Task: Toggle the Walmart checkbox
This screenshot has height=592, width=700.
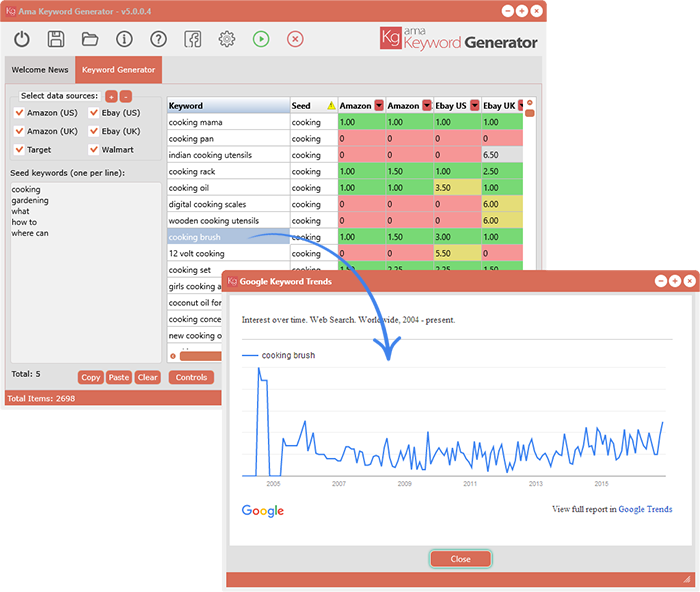Action: (x=94, y=150)
